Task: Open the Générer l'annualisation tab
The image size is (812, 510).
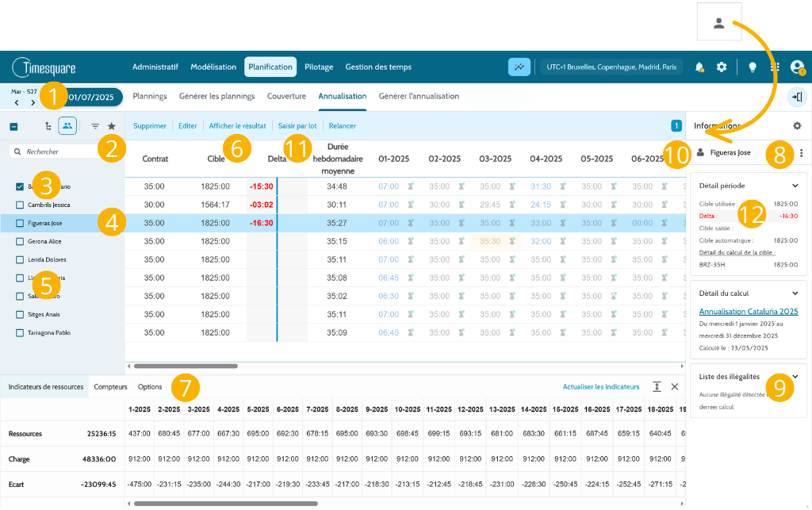Action: (419, 96)
